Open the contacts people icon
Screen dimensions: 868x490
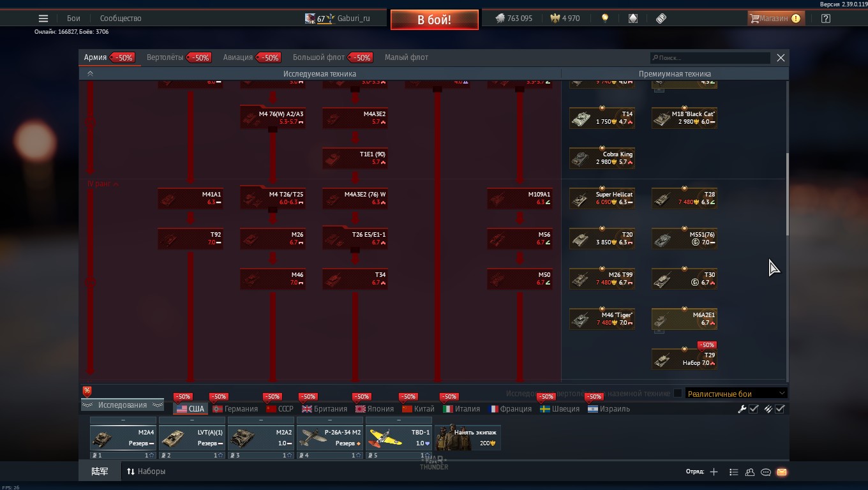click(x=750, y=472)
